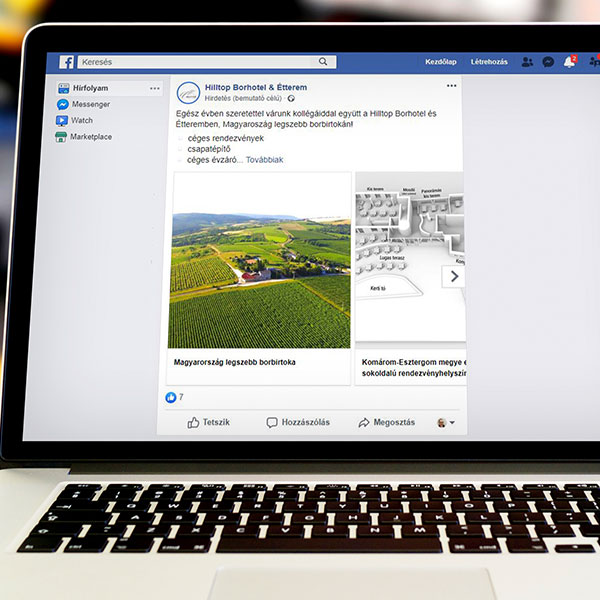Image resolution: width=600 pixels, height=600 pixels.
Task: Click the Watch play icon
Action: (62, 121)
